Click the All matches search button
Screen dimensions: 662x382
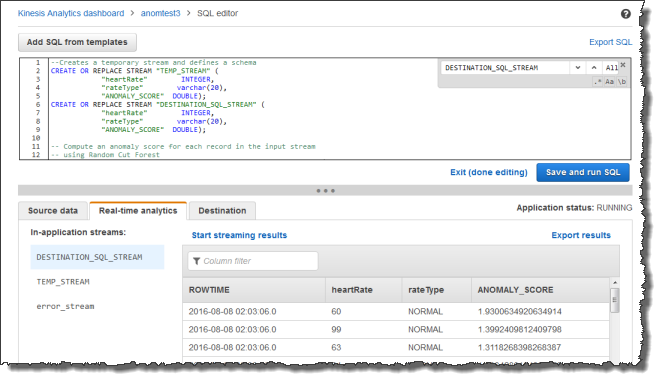pos(611,68)
